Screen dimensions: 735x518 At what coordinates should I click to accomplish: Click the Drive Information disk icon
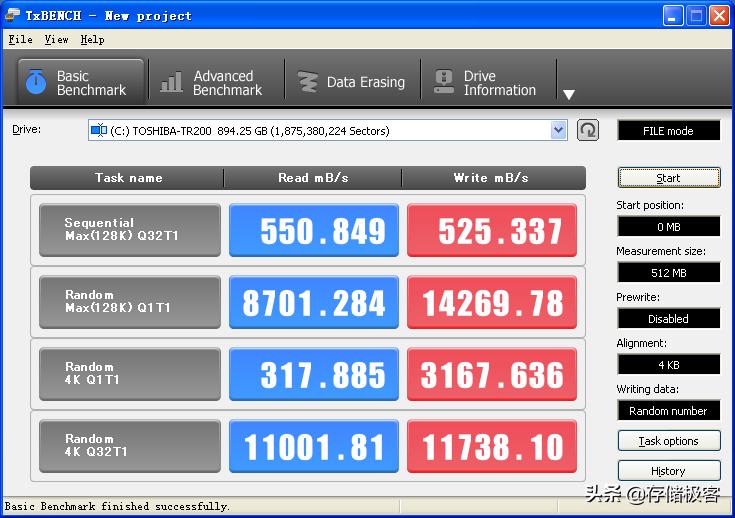pos(443,82)
